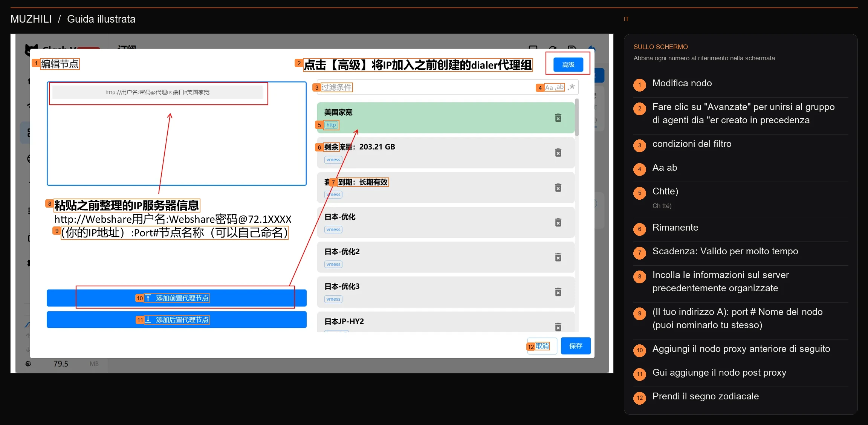Delete the 美国家宽 node with trash icon
This screenshot has height=425, width=868.
[x=558, y=118]
